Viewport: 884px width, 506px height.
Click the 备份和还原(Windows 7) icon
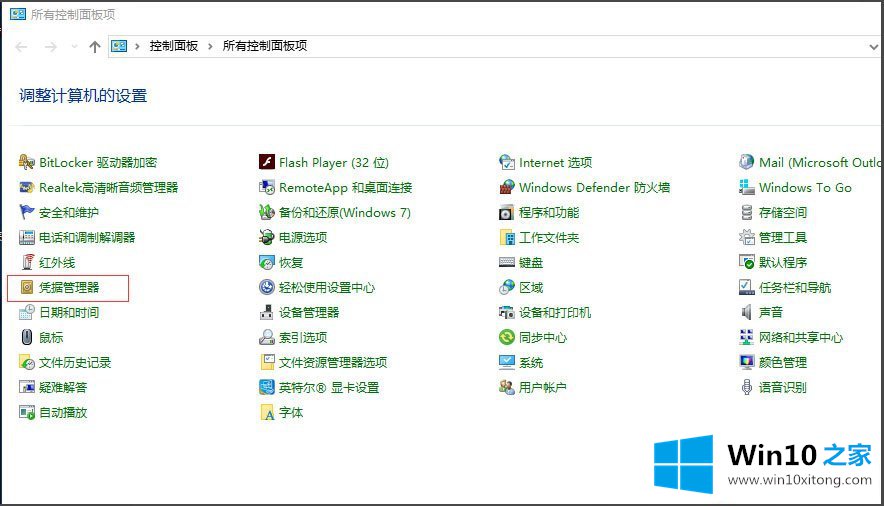267,212
